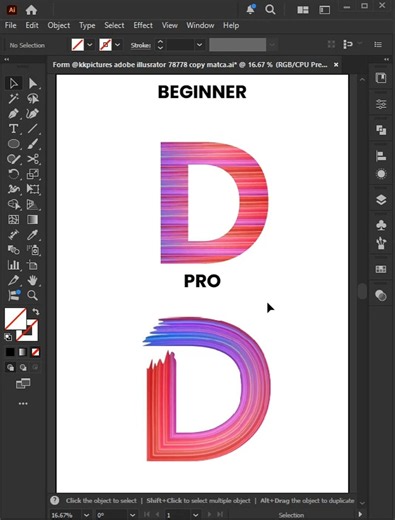Select the Shaper tool
Image resolution: width=395 pixels, height=520 pixels.
pyautogui.click(x=14, y=159)
